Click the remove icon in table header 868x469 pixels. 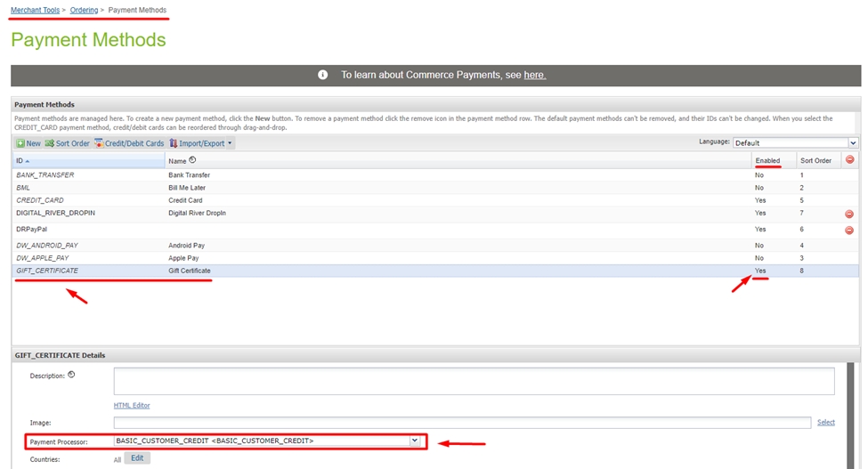pyautogui.click(x=849, y=160)
